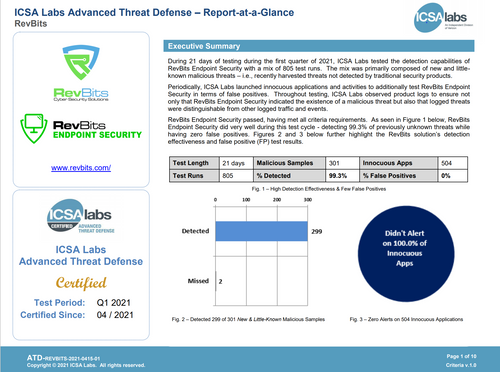500x372 pixels.
Task: Open the www.revbits.com link
Action: [x=81, y=168]
